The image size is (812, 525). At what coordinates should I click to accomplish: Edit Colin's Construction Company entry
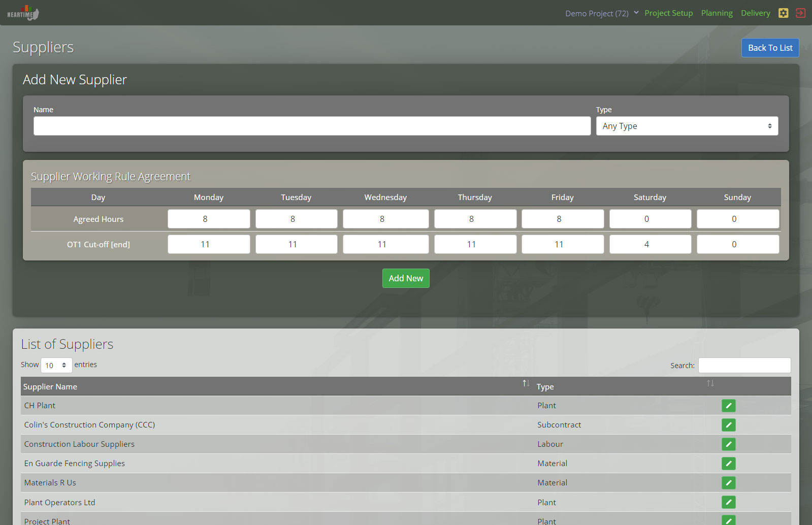click(x=728, y=425)
